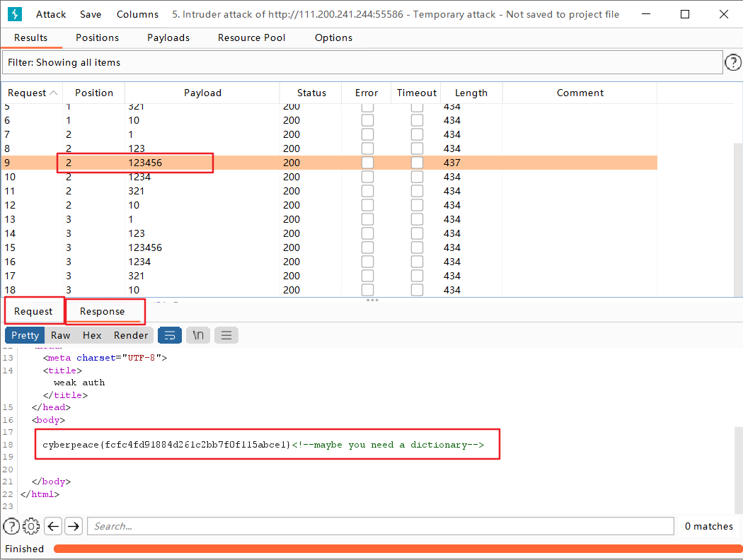
Task: Open search settings gear icon
Action: pyautogui.click(x=31, y=526)
